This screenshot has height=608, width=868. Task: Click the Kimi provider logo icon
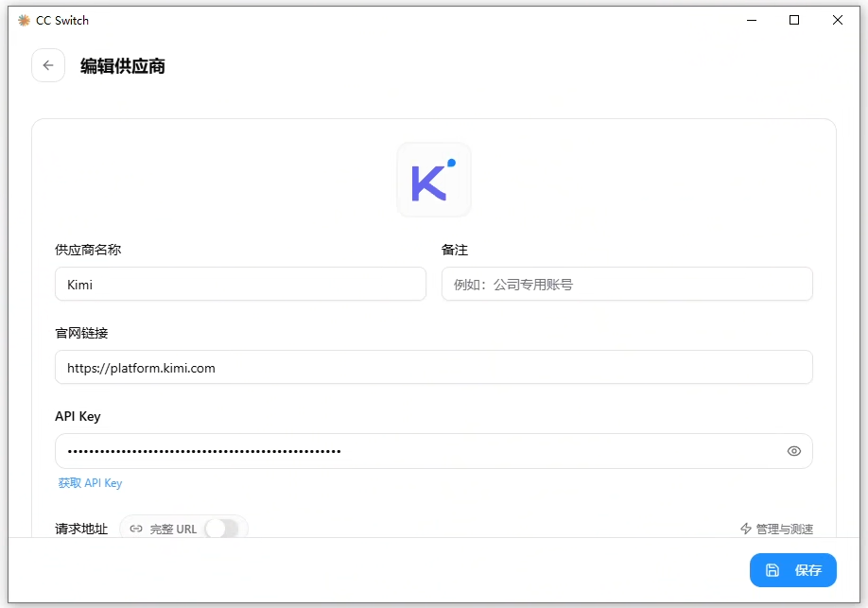click(433, 180)
